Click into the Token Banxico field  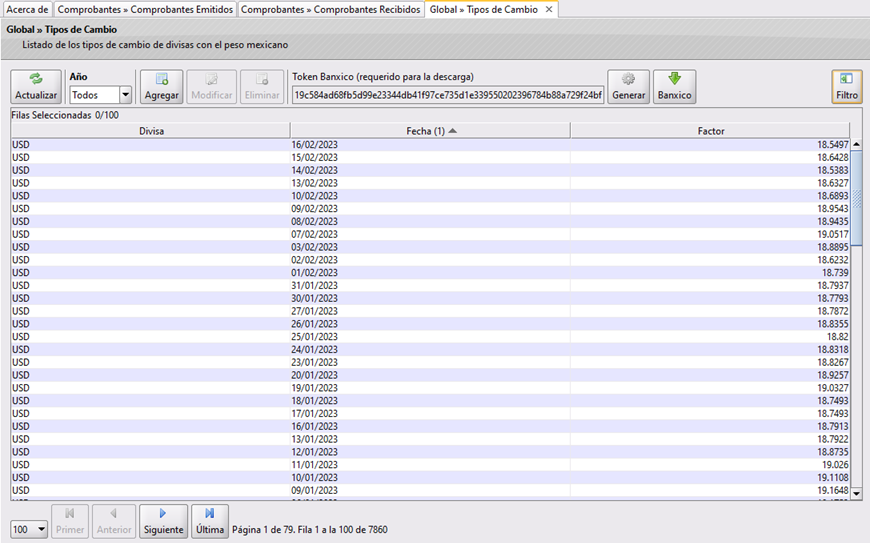coord(448,95)
